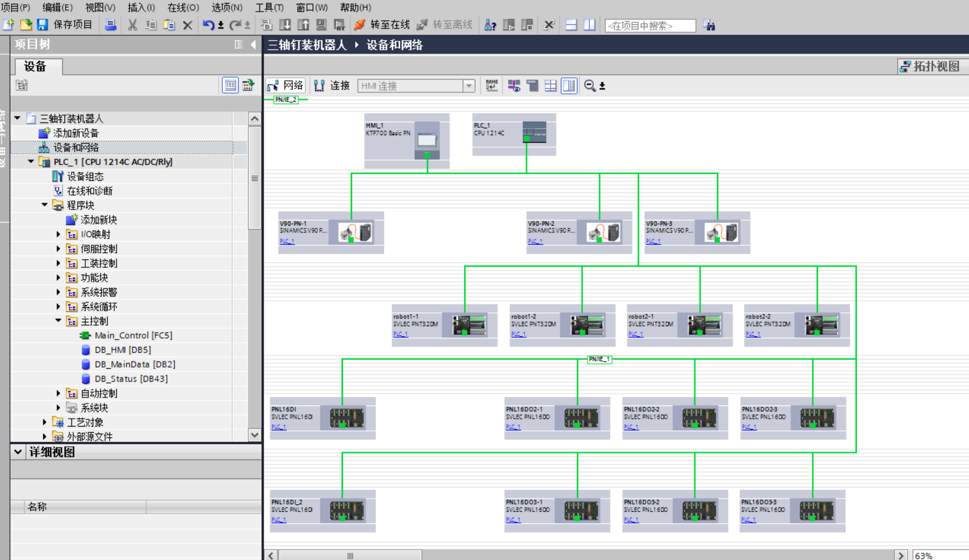The height and width of the screenshot is (560, 969).
Task: Click the zoom magnifier icon
Action: tap(590, 86)
